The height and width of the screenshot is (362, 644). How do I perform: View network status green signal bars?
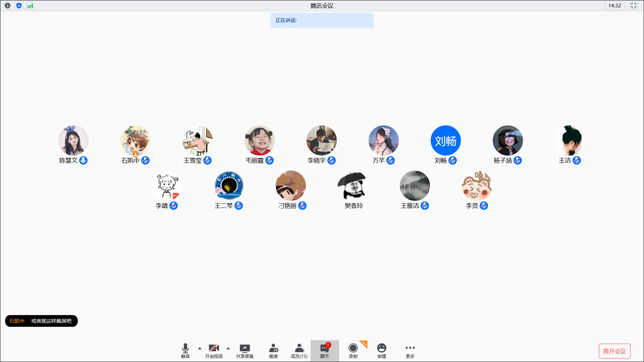coord(30,6)
